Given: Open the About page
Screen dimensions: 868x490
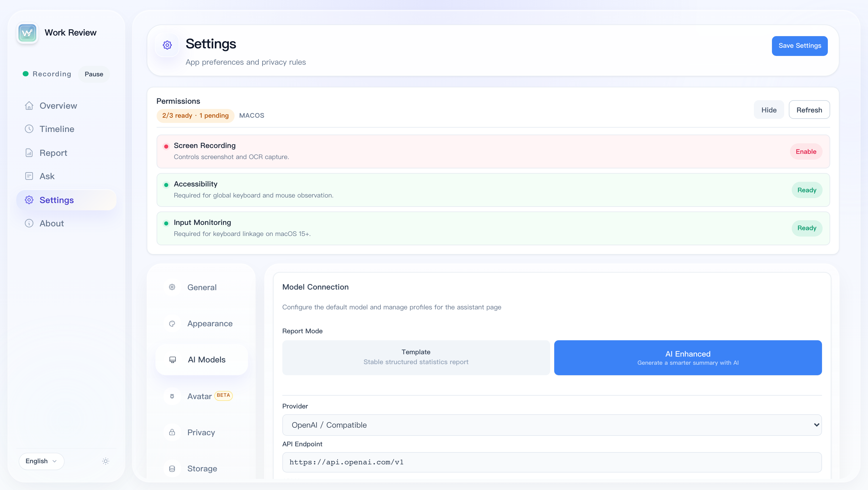Looking at the screenshot, I should click(66, 223).
